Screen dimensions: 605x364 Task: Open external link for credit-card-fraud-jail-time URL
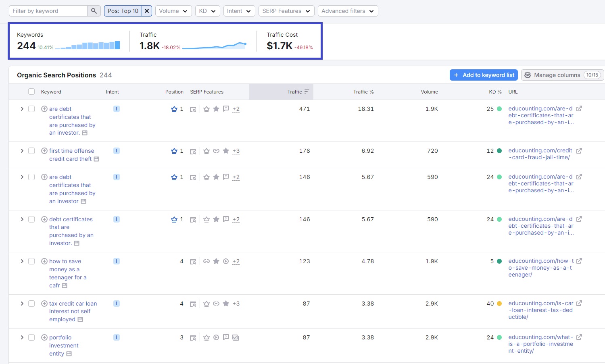point(579,151)
